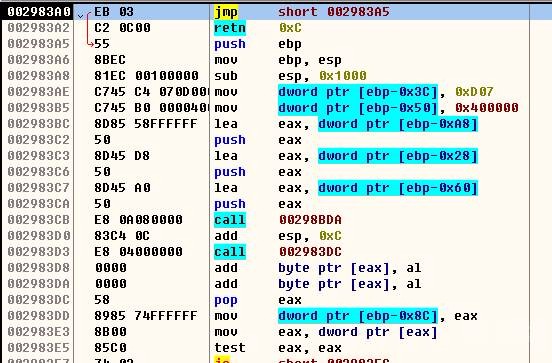
Task: Select address 002983E5
Action: click(x=39, y=348)
